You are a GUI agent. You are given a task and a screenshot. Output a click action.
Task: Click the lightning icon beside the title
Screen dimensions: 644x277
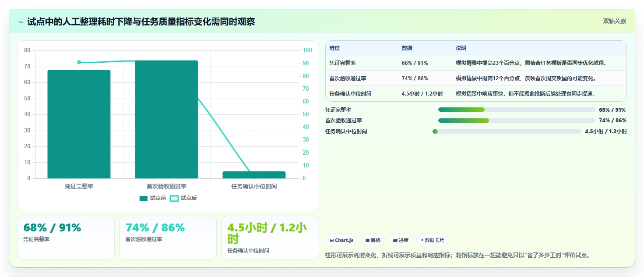click(x=21, y=22)
